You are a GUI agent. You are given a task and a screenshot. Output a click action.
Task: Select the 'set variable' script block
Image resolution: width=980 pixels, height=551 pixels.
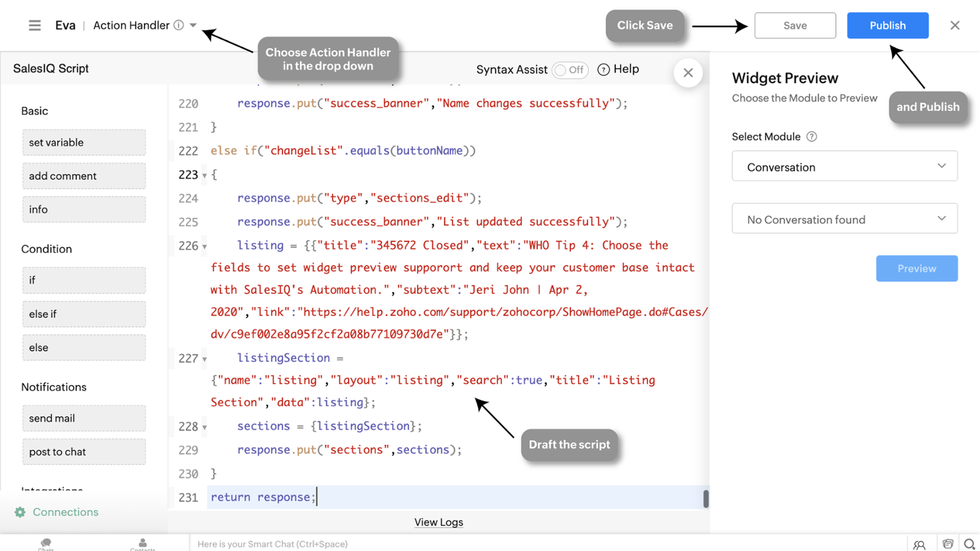[84, 143]
